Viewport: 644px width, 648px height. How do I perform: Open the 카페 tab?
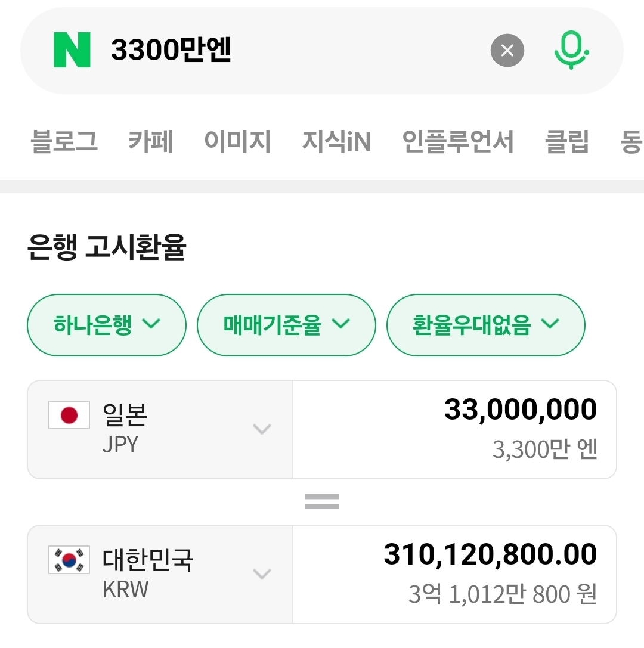[x=150, y=142]
